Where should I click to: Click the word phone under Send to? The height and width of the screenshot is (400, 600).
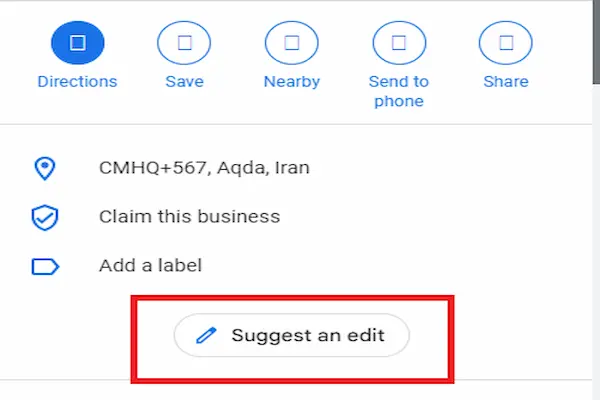click(399, 101)
